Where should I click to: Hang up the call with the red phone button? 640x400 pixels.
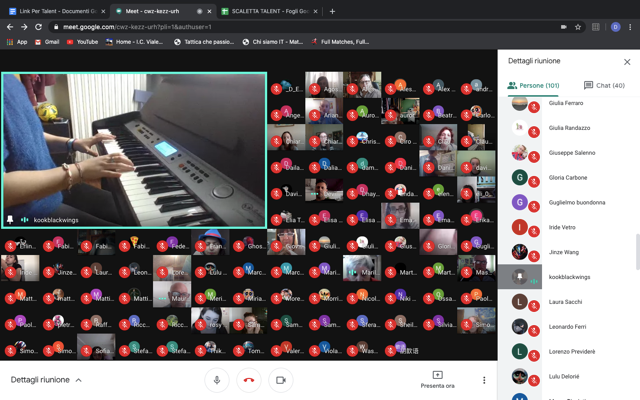249,380
